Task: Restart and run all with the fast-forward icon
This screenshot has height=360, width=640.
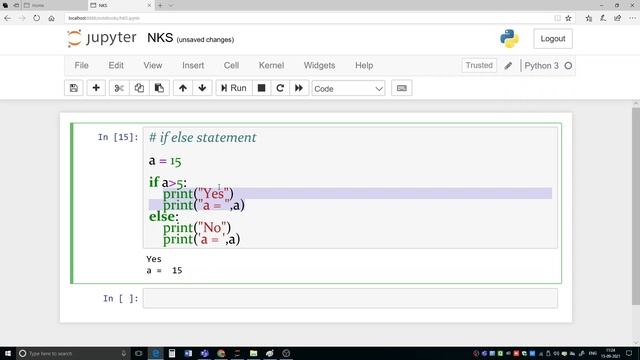Action: (299, 88)
